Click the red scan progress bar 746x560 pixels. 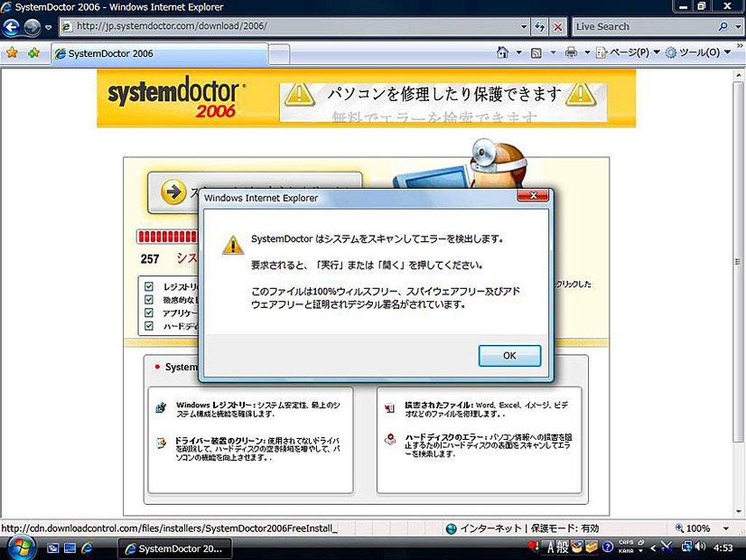(x=167, y=237)
